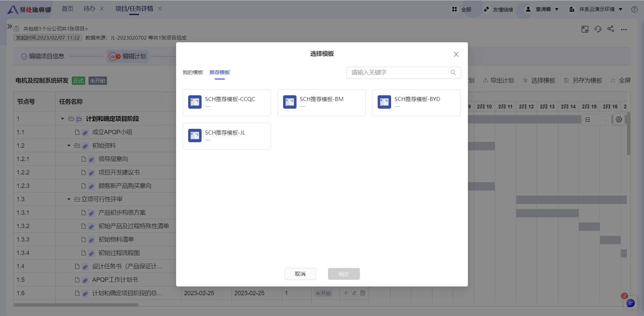Click attachment icon for 顾客新产品购买意向
The height and width of the screenshot is (316, 644).
[92, 186]
